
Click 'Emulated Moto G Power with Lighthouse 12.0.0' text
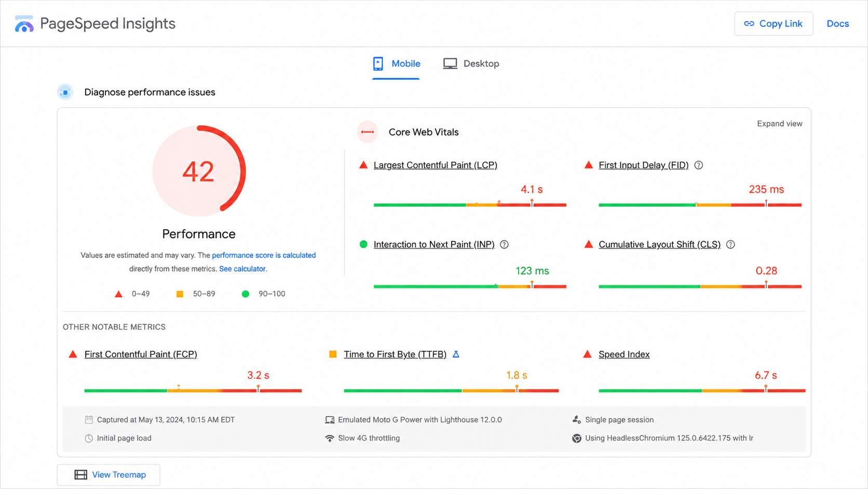click(x=419, y=420)
